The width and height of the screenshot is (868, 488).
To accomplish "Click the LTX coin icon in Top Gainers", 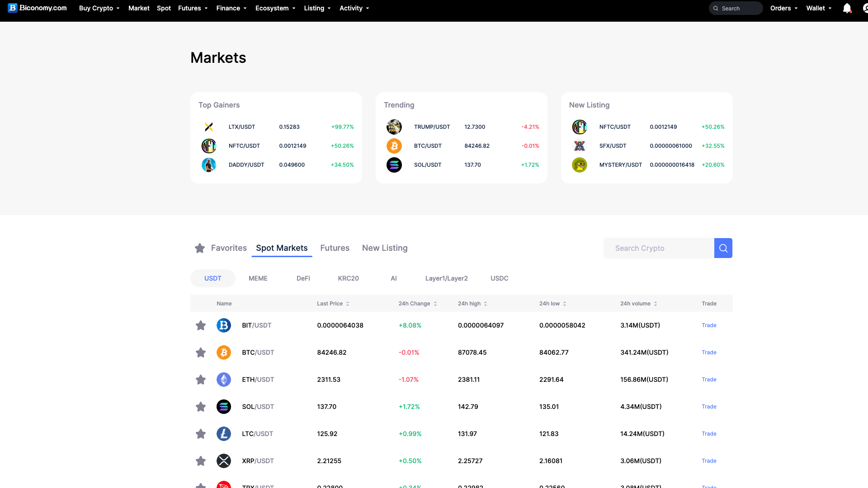I will [x=209, y=127].
